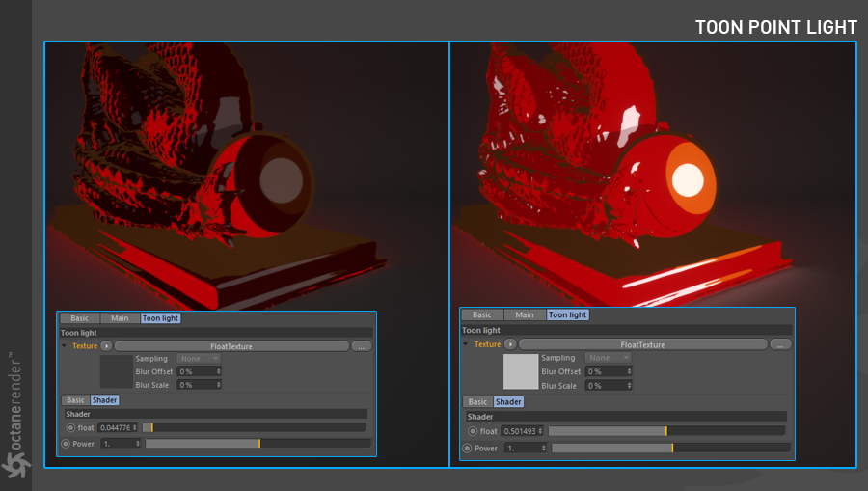
Task: Click the Blur Offset stepper in right panel
Action: point(629,371)
